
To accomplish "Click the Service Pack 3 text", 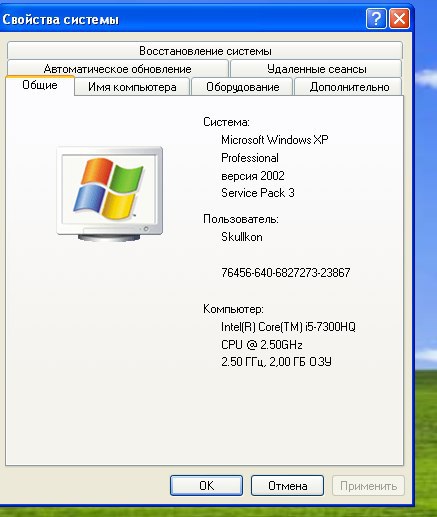I will 258,193.
